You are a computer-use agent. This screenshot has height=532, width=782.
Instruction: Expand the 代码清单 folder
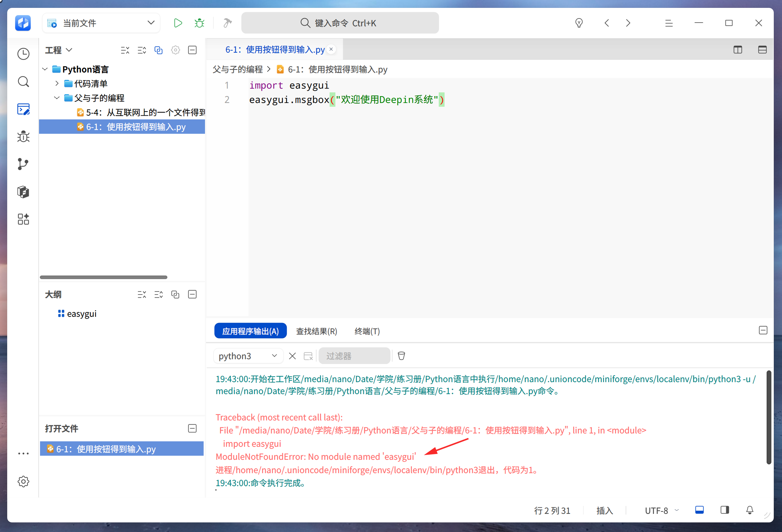pos(57,83)
